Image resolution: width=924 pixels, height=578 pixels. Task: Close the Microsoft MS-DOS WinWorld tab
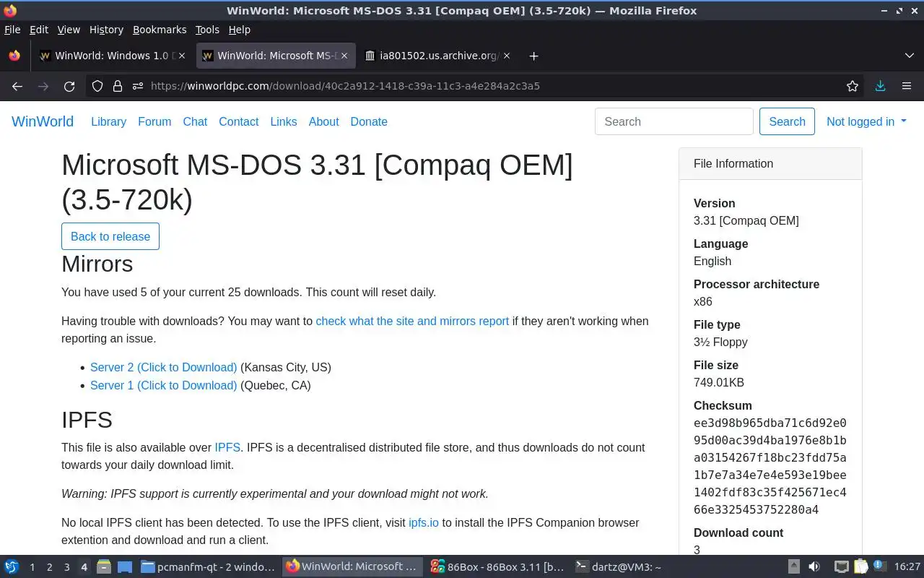pyautogui.click(x=344, y=56)
